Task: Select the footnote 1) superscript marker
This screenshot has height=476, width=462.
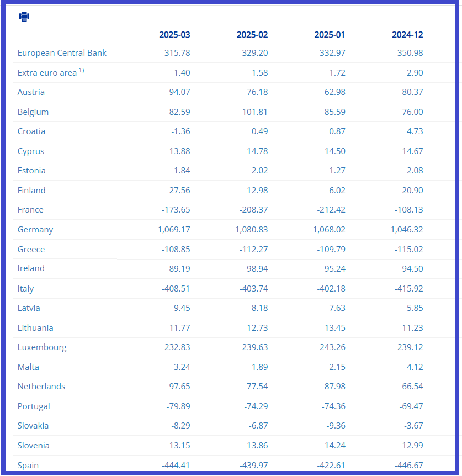Action: (81, 71)
